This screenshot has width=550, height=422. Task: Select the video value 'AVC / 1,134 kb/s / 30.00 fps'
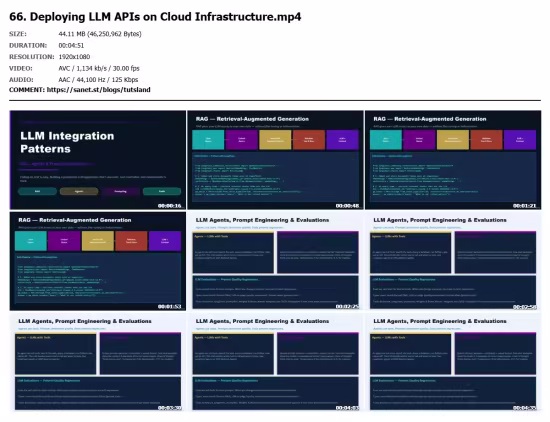(x=99, y=68)
